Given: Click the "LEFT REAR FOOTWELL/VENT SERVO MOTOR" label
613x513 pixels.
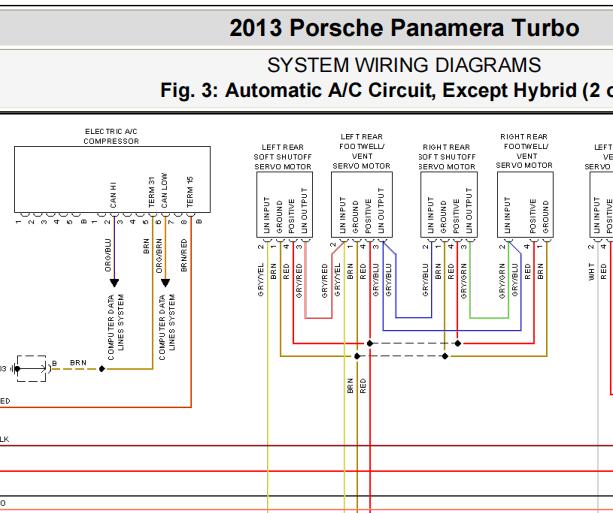Looking at the screenshot, I should [x=362, y=151].
